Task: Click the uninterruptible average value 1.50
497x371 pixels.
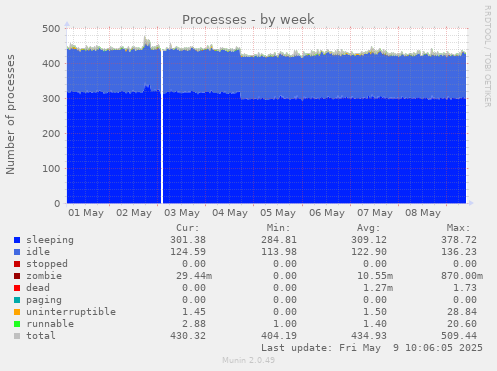Action: 375,312
